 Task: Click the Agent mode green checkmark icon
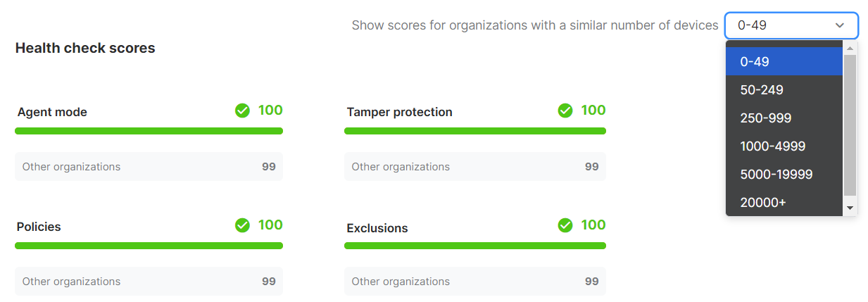pos(242,111)
